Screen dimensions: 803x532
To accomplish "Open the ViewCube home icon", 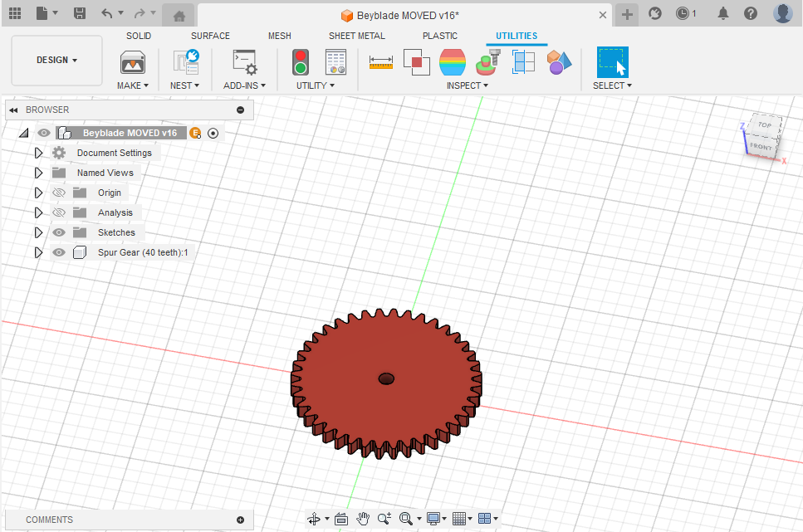I will 179,15.
